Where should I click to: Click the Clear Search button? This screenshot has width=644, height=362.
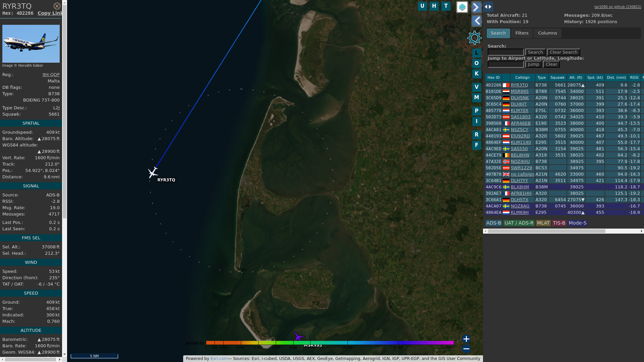click(x=563, y=52)
